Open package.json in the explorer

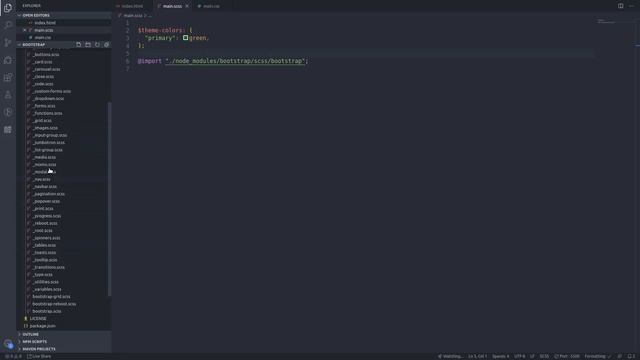click(x=42, y=326)
